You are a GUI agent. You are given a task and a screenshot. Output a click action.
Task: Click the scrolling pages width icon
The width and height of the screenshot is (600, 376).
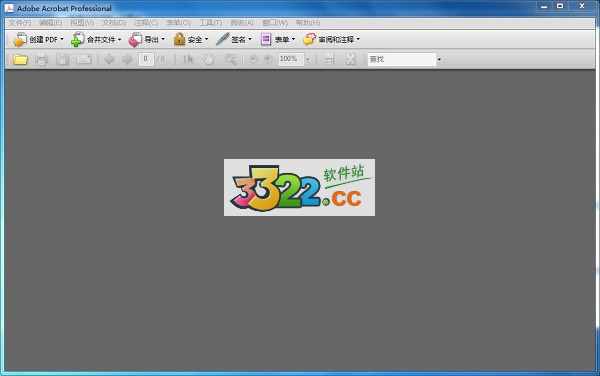pos(330,59)
